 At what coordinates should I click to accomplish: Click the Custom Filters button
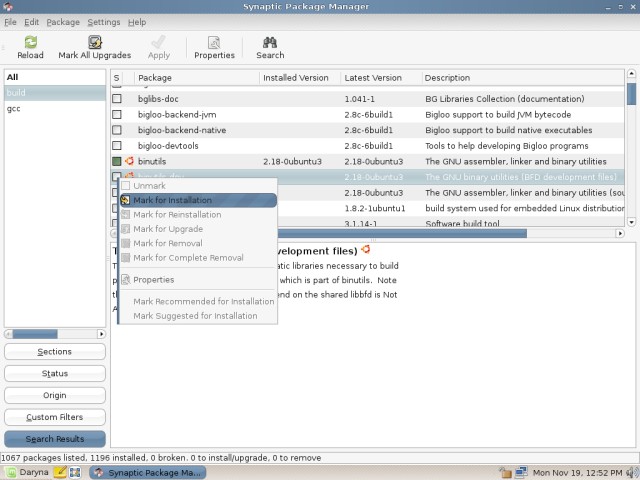(x=55, y=417)
